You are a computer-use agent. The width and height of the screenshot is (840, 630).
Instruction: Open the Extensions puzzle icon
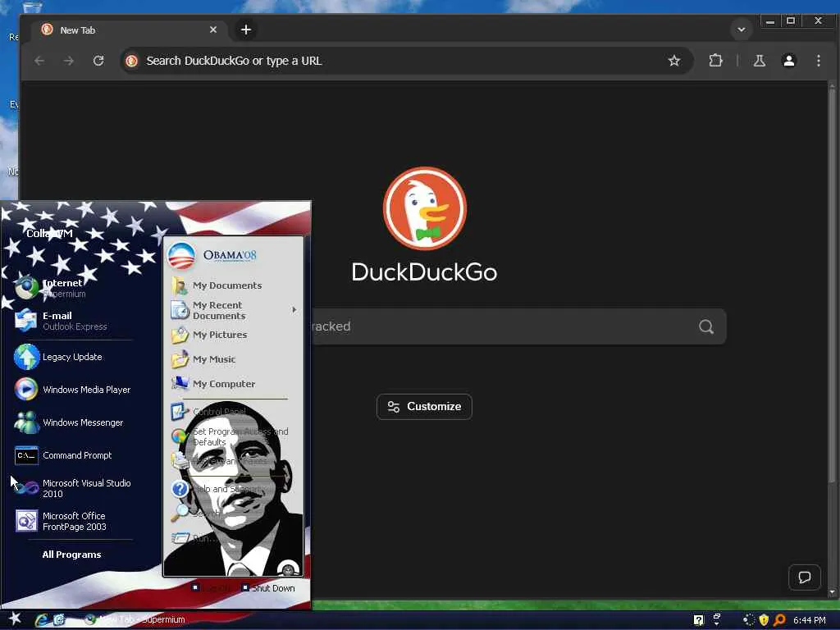tap(715, 61)
